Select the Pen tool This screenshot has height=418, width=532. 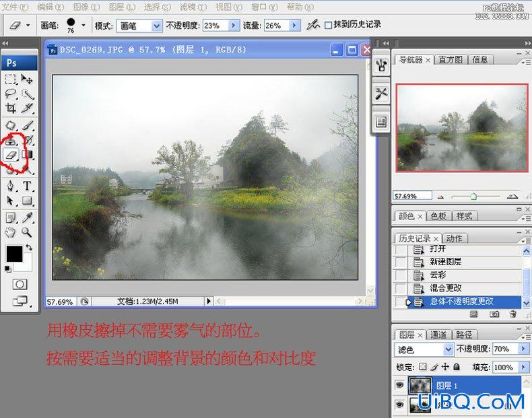click(11, 186)
